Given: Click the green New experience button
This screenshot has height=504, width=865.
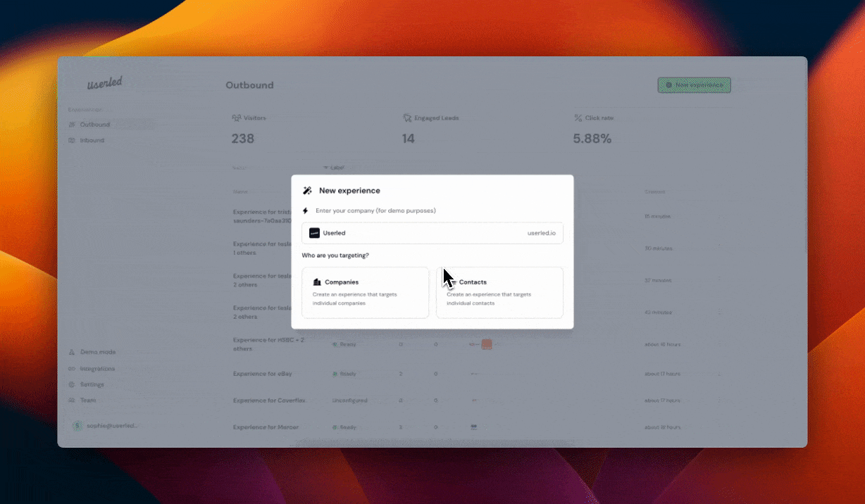Looking at the screenshot, I should 694,85.
